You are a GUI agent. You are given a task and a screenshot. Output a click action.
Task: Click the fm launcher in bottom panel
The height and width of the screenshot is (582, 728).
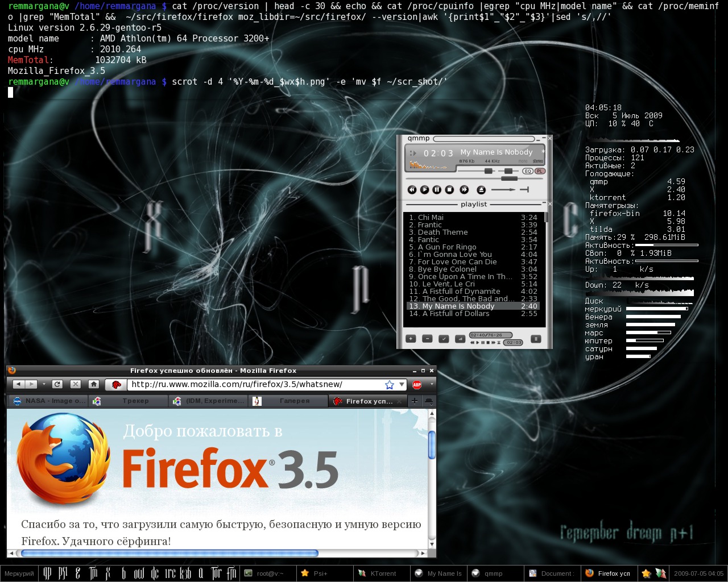click(231, 573)
